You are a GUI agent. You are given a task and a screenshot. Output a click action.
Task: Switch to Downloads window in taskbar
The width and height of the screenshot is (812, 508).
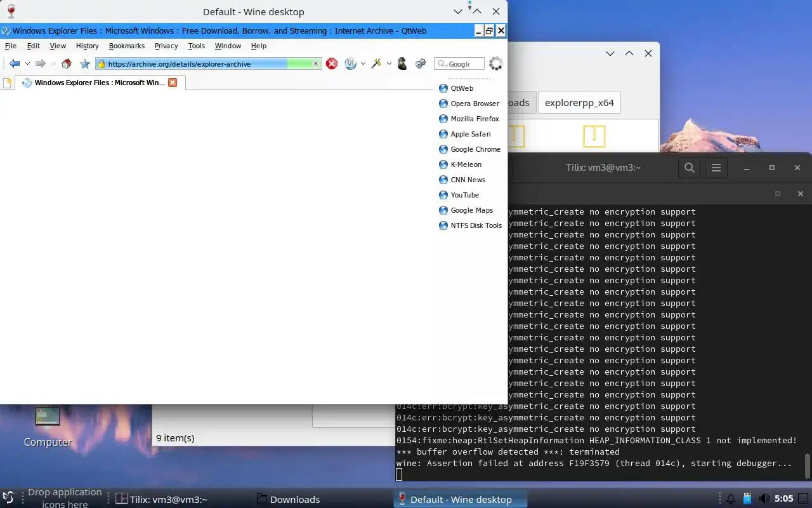(x=288, y=499)
